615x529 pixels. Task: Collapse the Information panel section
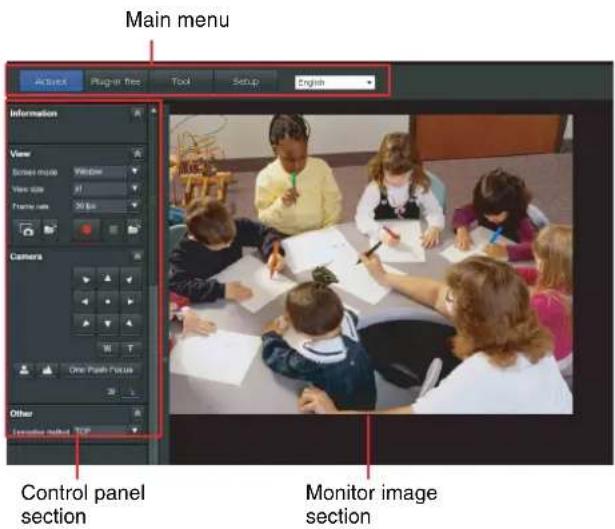tap(137, 113)
